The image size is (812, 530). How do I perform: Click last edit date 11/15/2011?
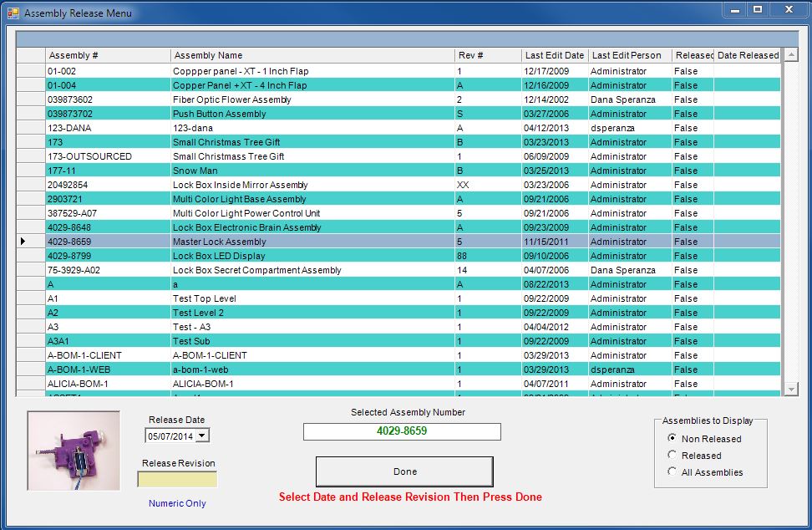coord(546,242)
